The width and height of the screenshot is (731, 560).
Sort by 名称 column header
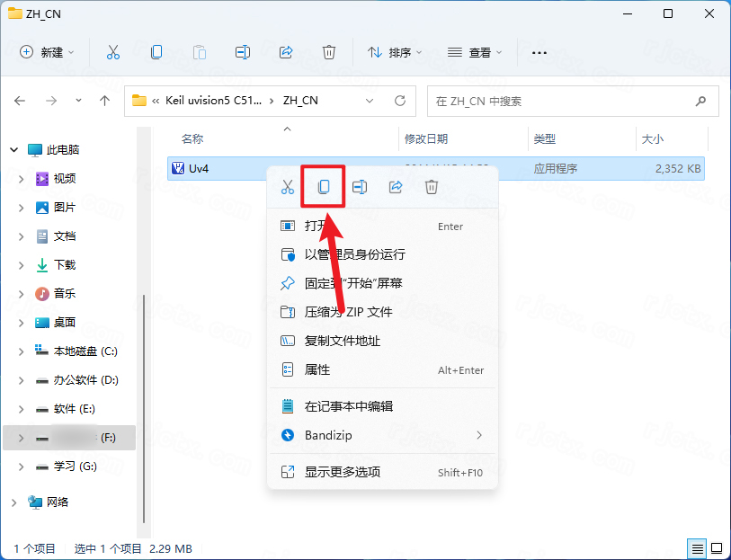192,138
